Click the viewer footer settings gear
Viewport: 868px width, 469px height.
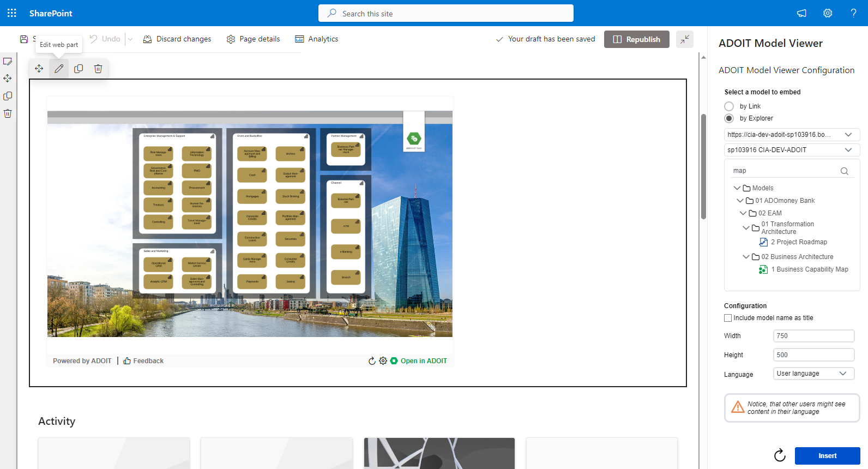pyautogui.click(x=383, y=361)
